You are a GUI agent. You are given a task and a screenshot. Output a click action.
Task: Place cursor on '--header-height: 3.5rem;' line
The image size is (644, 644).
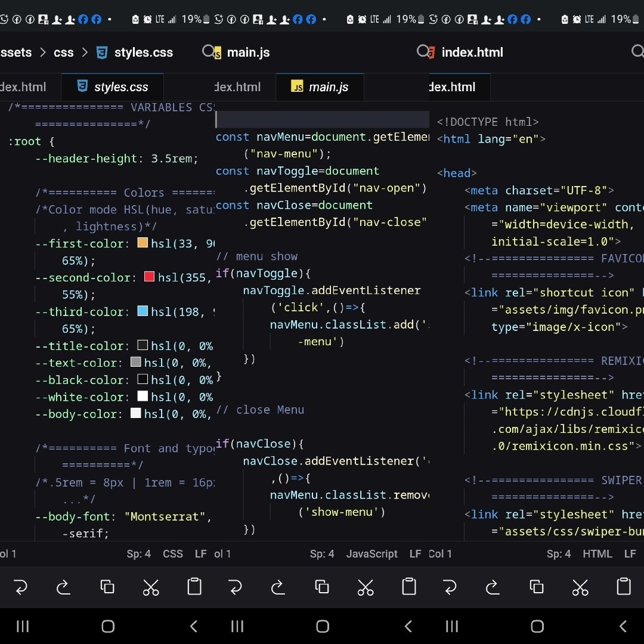(117, 158)
